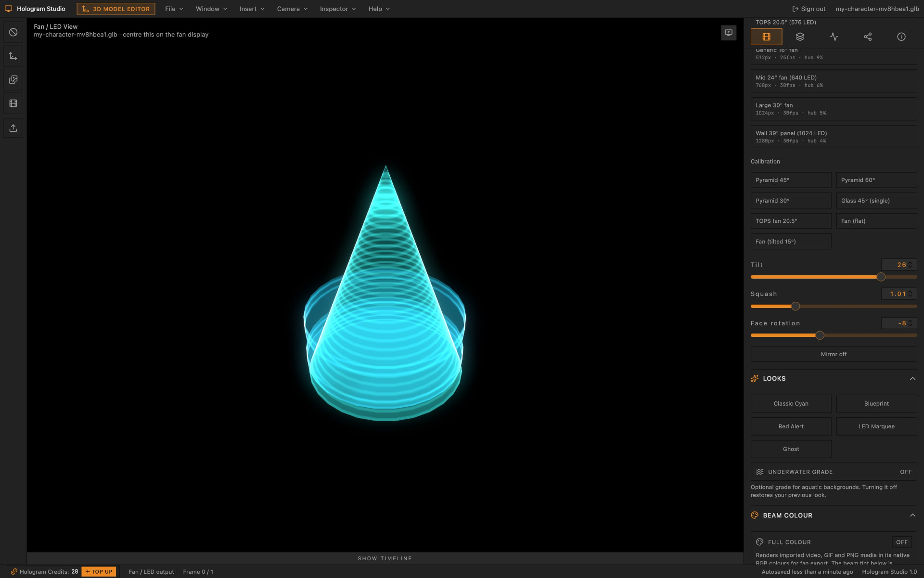Click the Hologram Credits coin icon
The width and height of the screenshot is (924, 578).
click(14, 572)
